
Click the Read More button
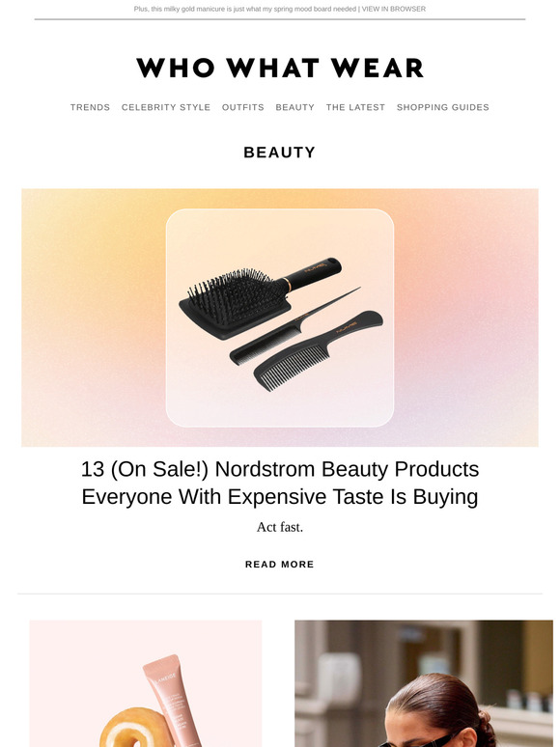(280, 564)
